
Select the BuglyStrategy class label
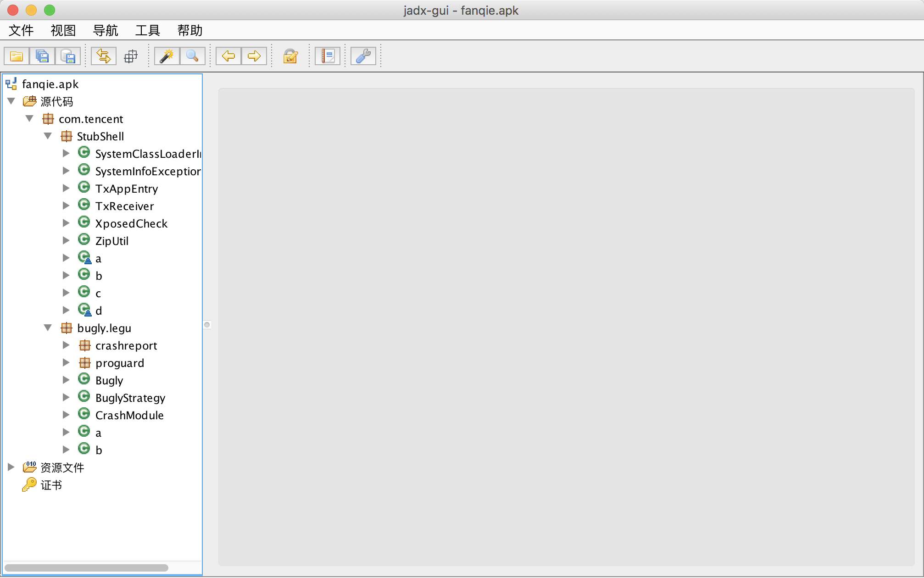click(x=130, y=398)
